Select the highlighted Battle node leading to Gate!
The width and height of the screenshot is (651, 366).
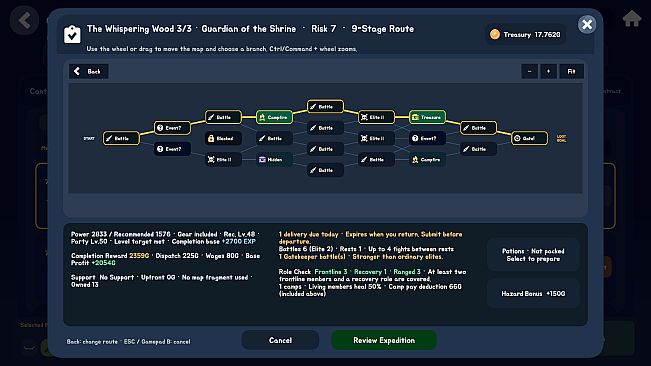(x=479, y=128)
